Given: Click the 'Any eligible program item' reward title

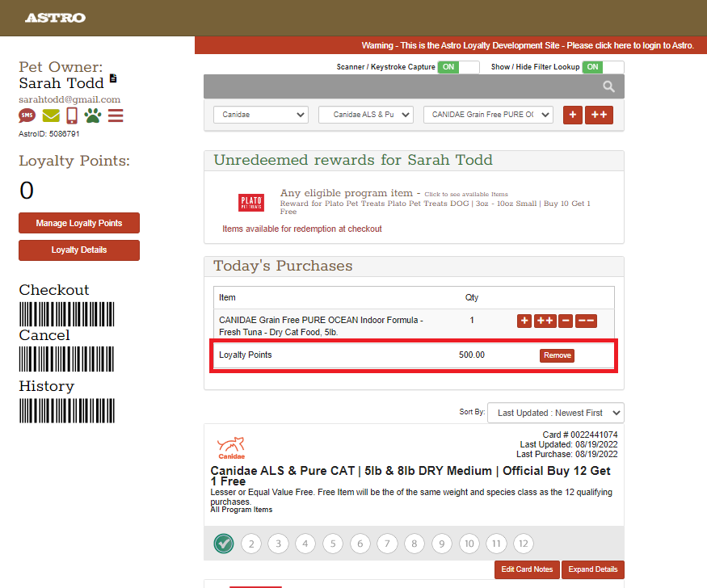Looking at the screenshot, I should 347,193.
